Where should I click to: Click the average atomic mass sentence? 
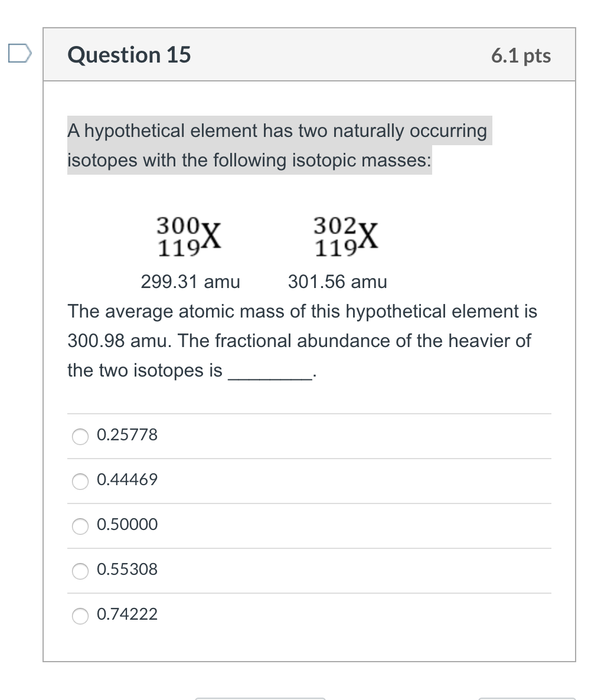tap(301, 341)
